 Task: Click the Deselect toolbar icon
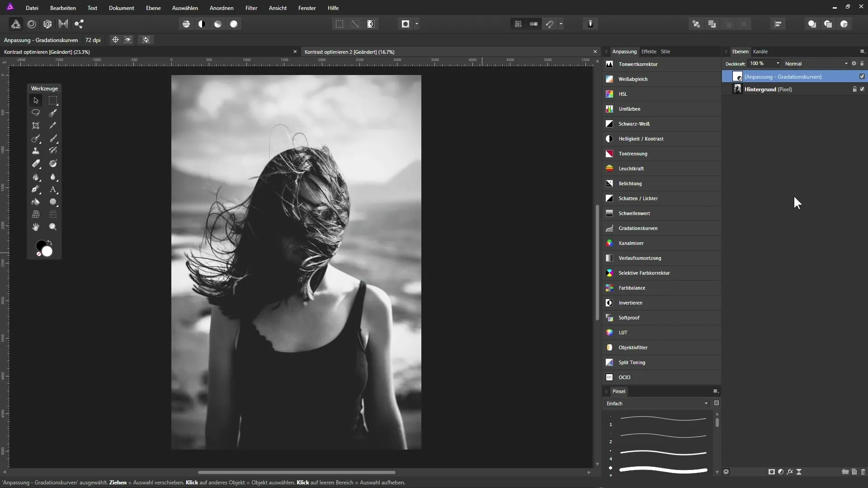click(x=355, y=24)
